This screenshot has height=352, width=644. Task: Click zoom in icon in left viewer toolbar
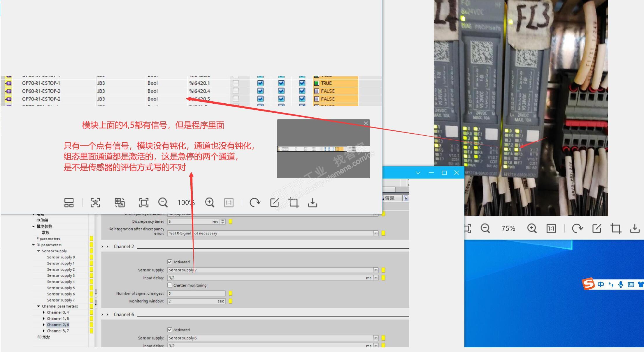tap(210, 202)
